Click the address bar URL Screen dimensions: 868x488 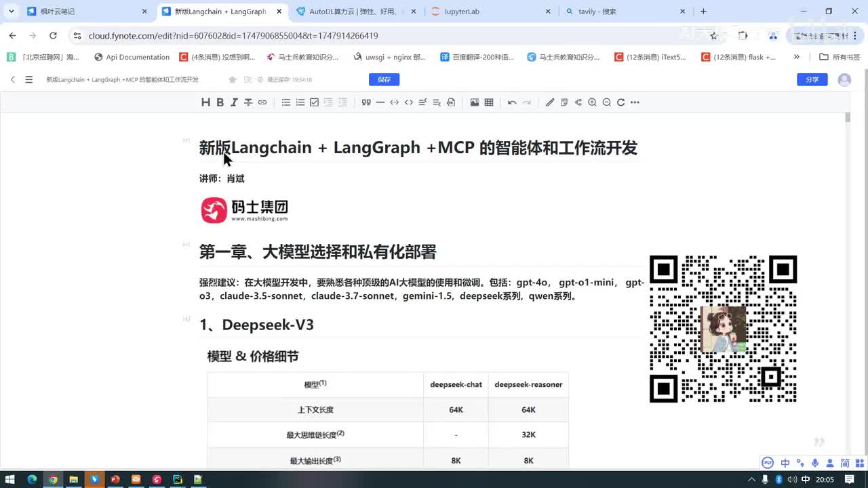click(233, 35)
